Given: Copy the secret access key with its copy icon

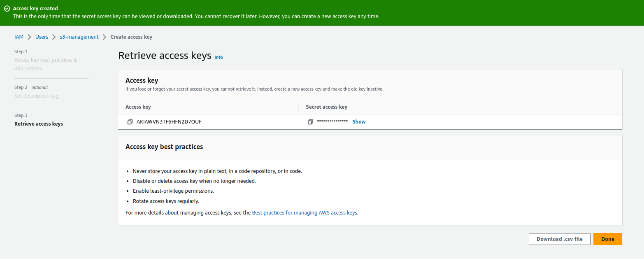Looking at the screenshot, I should 310,122.
